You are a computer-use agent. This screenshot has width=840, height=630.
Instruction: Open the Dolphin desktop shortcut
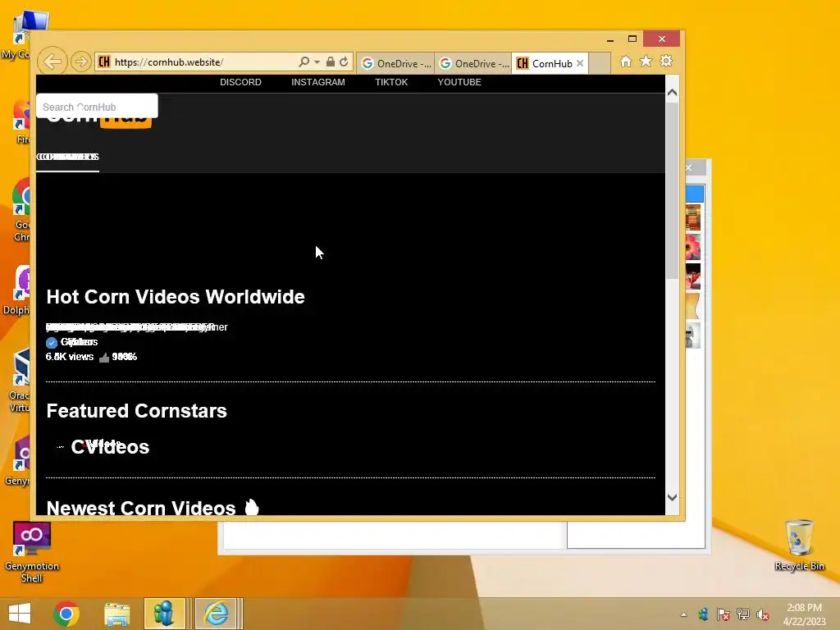coord(18,290)
